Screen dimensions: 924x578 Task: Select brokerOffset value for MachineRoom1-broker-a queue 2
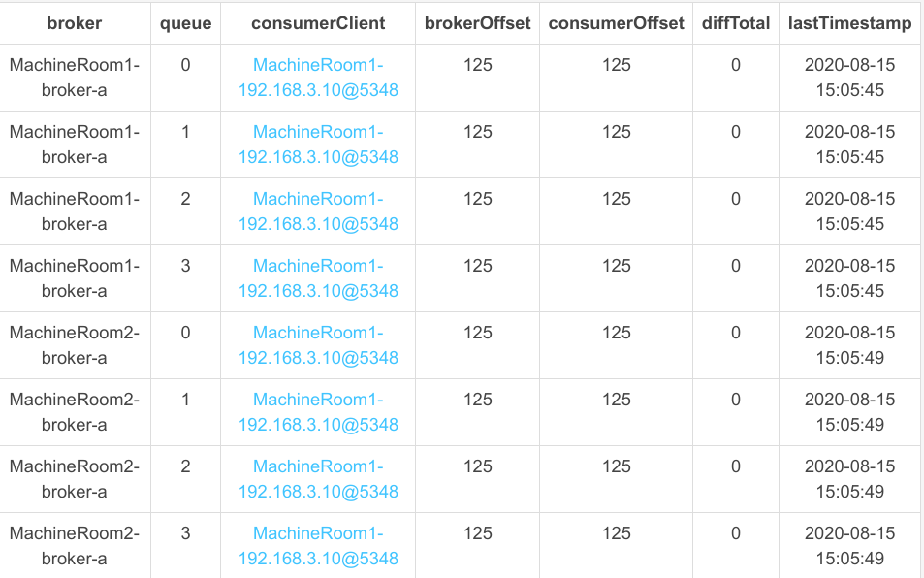tap(478, 199)
